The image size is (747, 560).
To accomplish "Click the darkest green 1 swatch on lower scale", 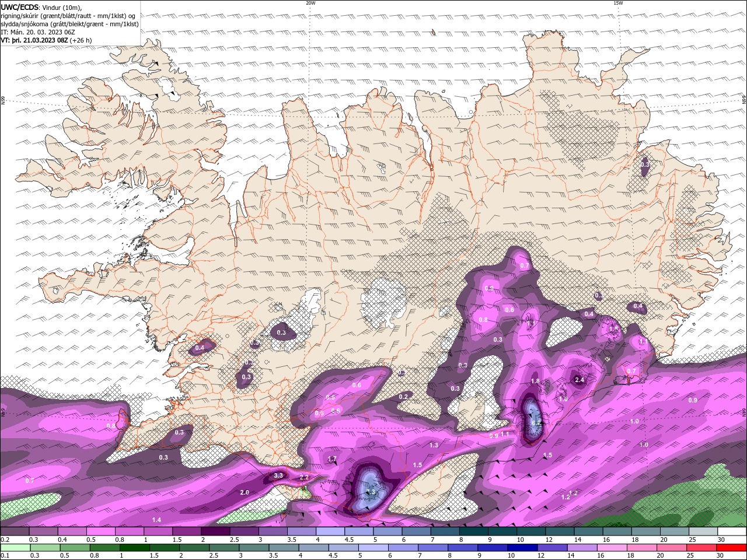I will (134, 548).
